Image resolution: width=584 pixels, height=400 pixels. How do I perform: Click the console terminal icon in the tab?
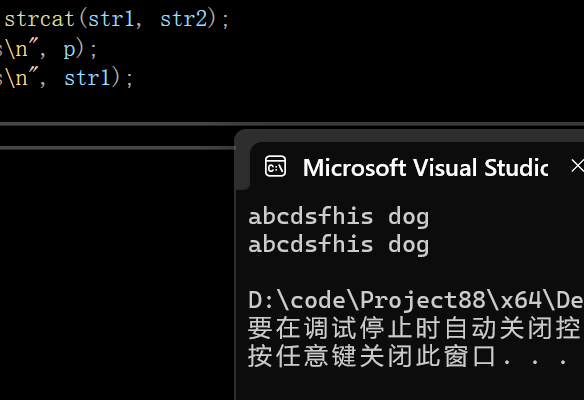pyautogui.click(x=275, y=166)
